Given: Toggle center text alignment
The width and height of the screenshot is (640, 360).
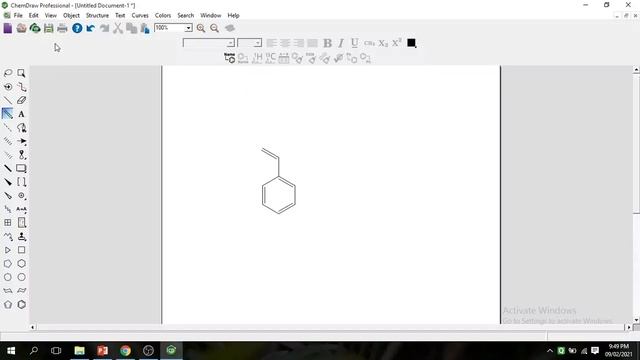Looking at the screenshot, I should pyautogui.click(x=285, y=43).
